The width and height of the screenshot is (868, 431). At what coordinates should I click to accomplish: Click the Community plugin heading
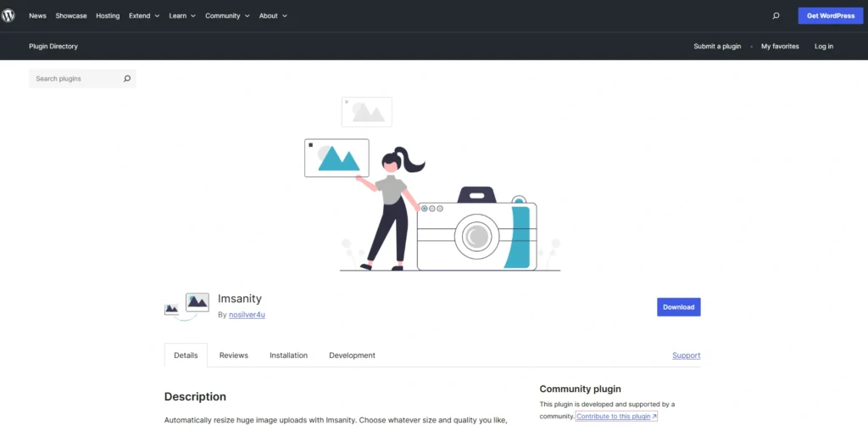(x=580, y=389)
